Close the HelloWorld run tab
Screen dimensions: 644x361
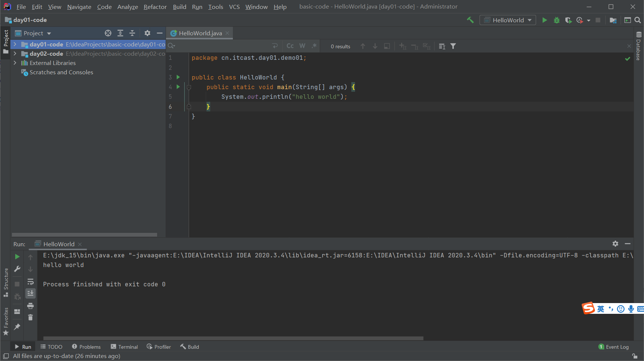point(80,244)
